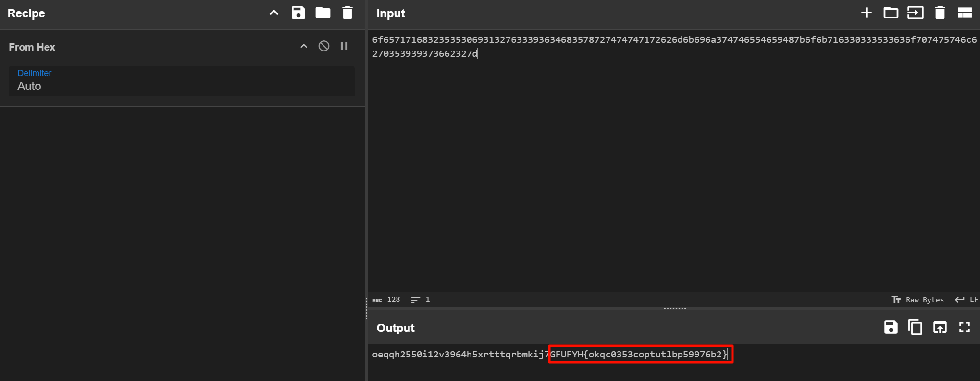Change Raw Bytes input encoding
This screenshot has width=980, height=381.
pyautogui.click(x=918, y=300)
